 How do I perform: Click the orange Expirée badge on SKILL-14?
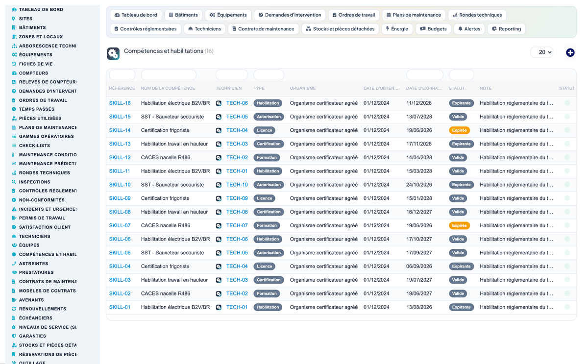pyautogui.click(x=459, y=130)
